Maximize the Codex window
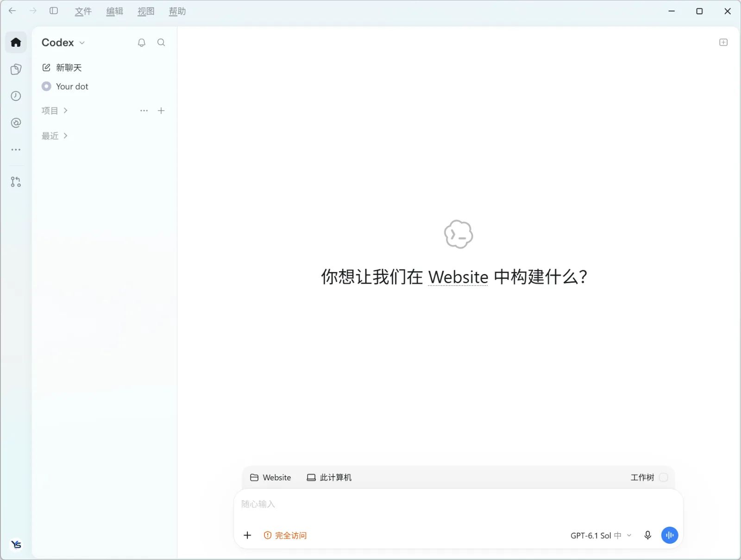The width and height of the screenshot is (741, 560). (699, 11)
